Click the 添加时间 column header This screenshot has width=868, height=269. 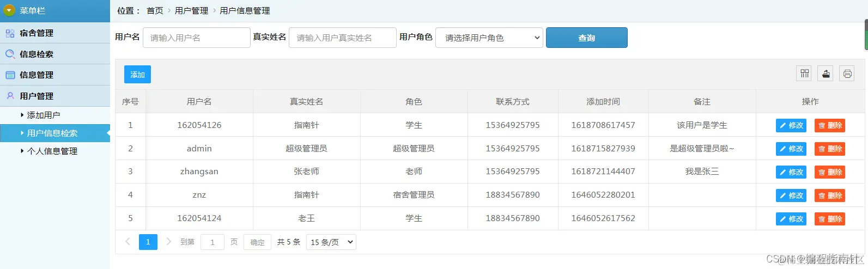pos(603,101)
